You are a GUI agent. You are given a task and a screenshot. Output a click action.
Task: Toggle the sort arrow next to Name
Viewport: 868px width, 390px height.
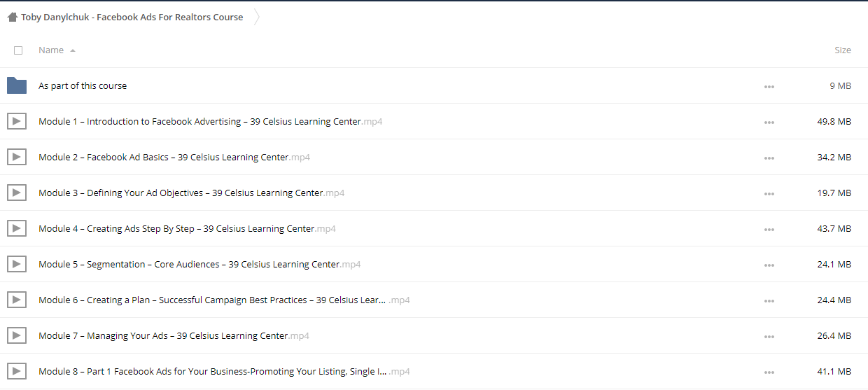[x=73, y=50]
